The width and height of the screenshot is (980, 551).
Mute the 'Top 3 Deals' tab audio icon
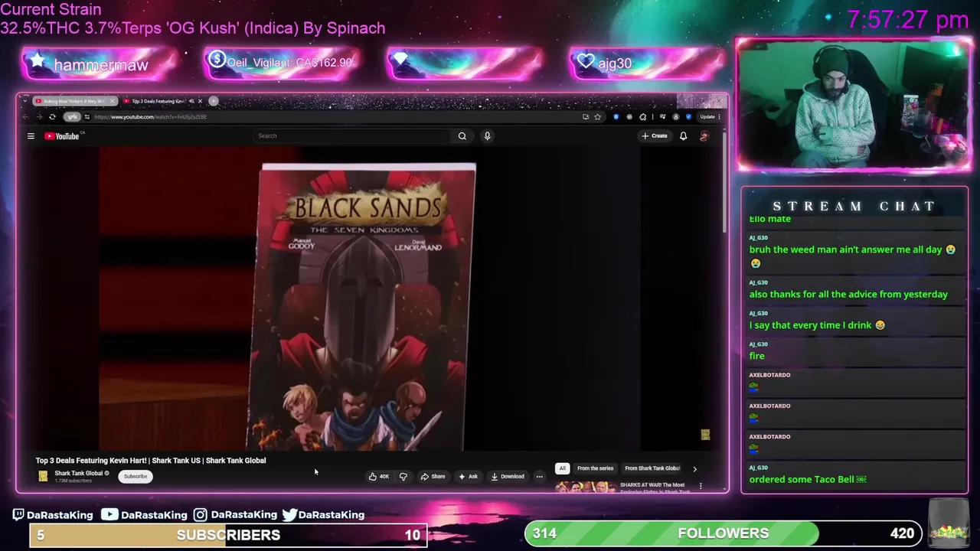click(191, 101)
